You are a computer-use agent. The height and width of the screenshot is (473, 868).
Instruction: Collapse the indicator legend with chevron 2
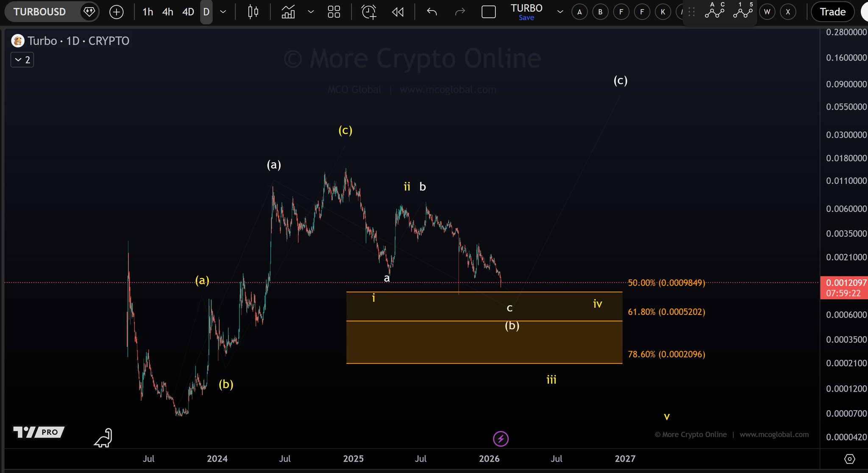coord(22,60)
